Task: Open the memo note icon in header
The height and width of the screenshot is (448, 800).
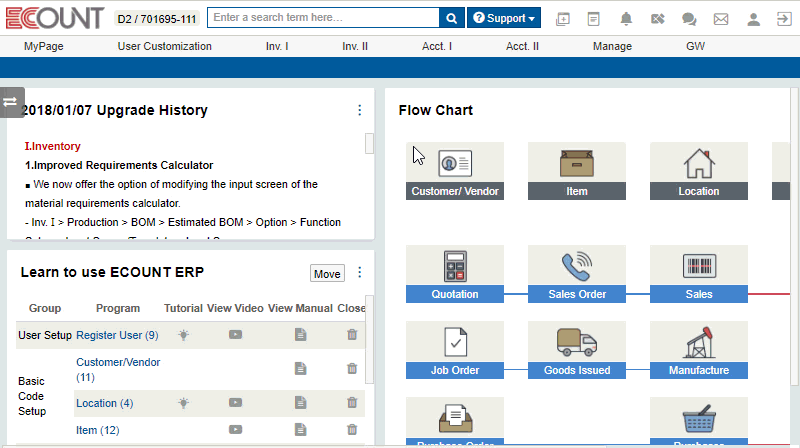Action: [x=593, y=19]
